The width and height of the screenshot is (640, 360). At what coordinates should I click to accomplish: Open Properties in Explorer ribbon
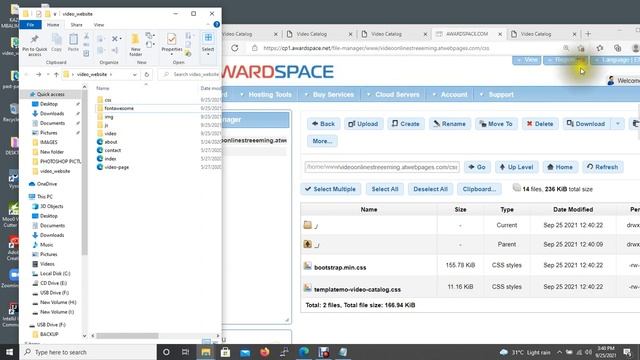pyautogui.click(x=171, y=43)
